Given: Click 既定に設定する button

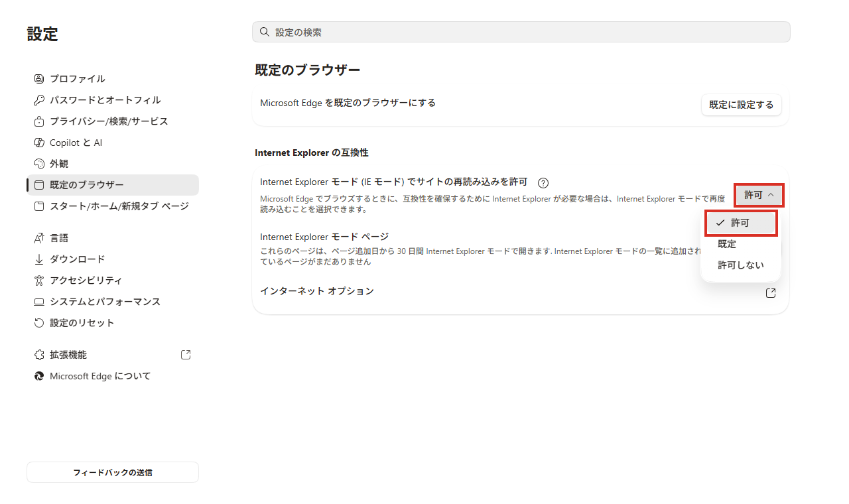Looking at the screenshot, I should (742, 105).
